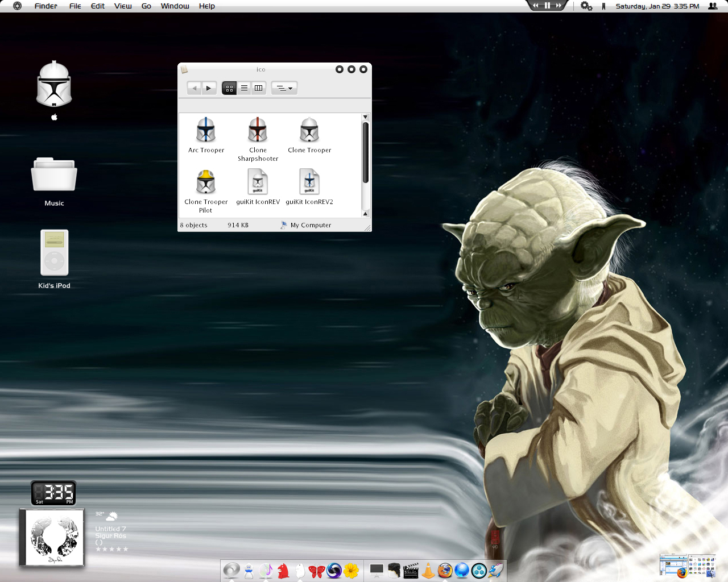Click the '8 objects' status text

(194, 225)
